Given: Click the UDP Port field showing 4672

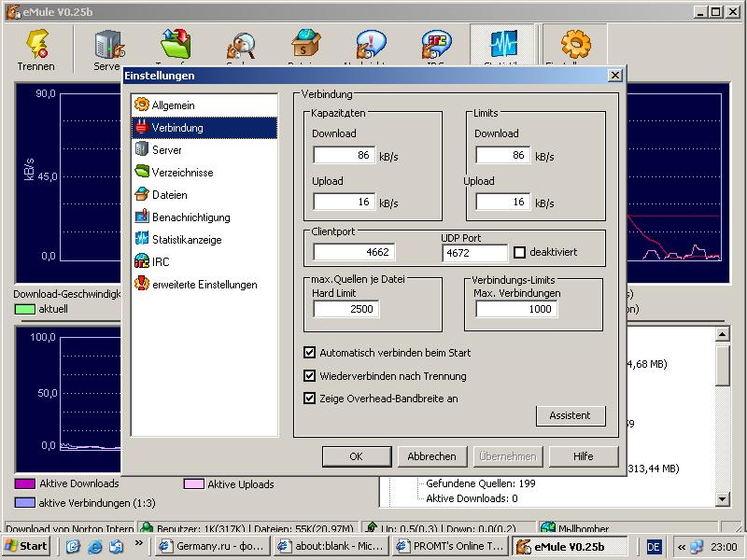Looking at the screenshot, I should pyautogui.click(x=475, y=253).
